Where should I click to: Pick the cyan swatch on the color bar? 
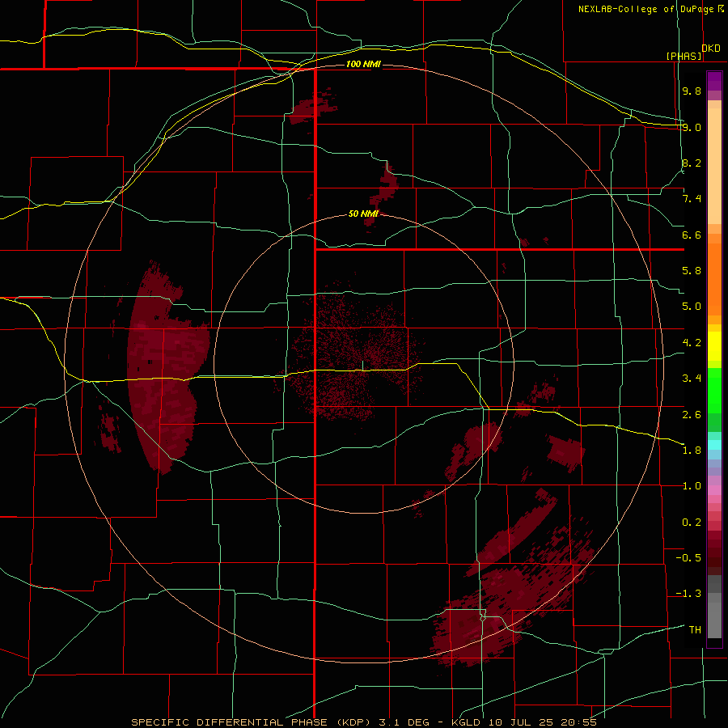coord(714,445)
